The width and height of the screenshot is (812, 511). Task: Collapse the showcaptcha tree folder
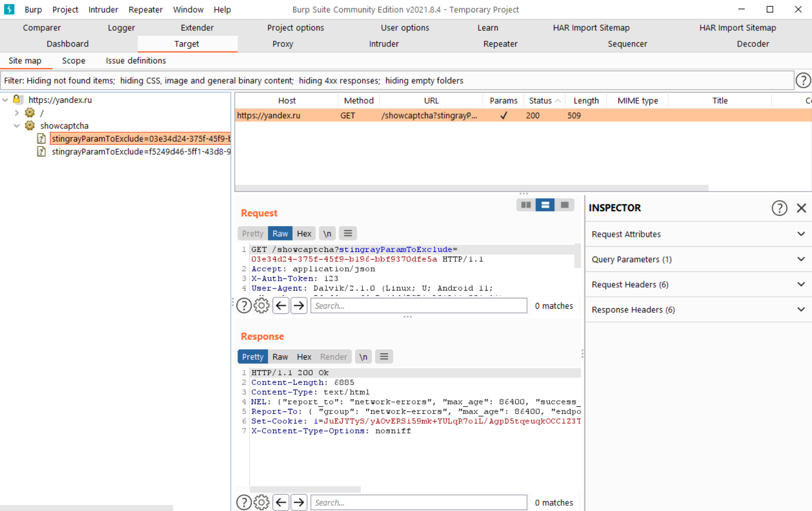17,125
